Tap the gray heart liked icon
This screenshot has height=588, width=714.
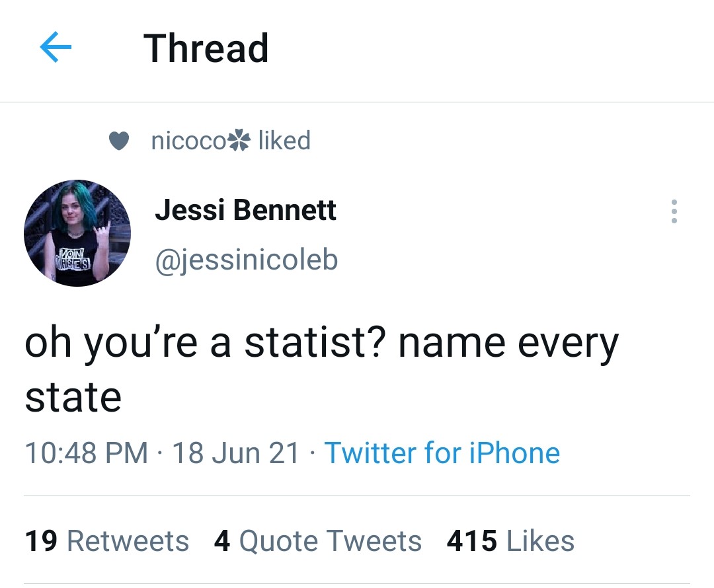(x=119, y=141)
